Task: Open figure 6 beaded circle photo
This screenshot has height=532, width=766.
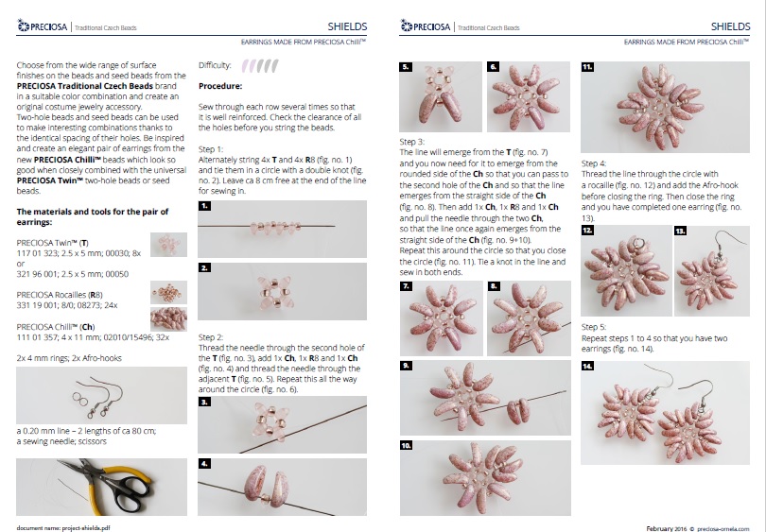Action: point(526,98)
